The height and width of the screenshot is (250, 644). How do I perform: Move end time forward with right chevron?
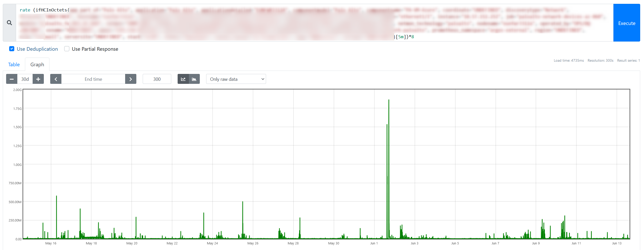click(x=131, y=79)
